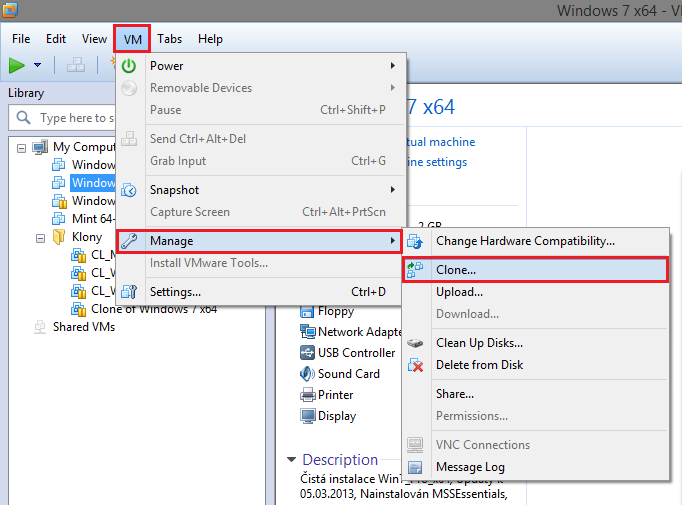
Task: Click the green Power On play button
Action: pyautogui.click(x=17, y=65)
